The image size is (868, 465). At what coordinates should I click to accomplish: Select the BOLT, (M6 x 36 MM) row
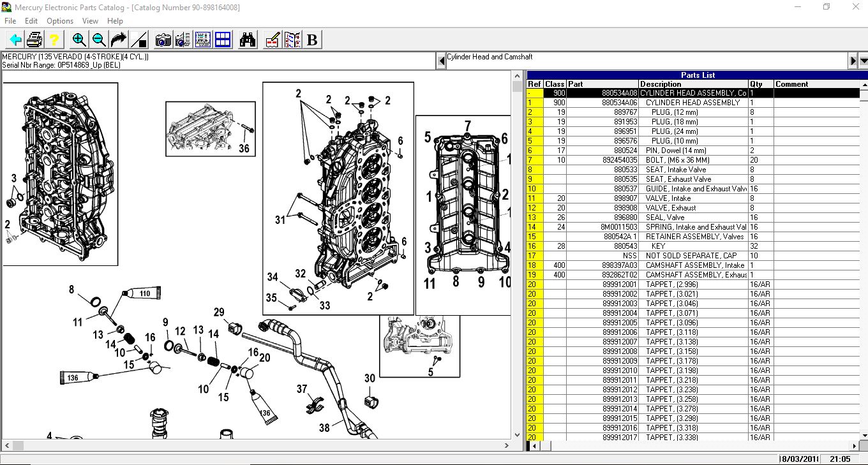tap(693, 160)
